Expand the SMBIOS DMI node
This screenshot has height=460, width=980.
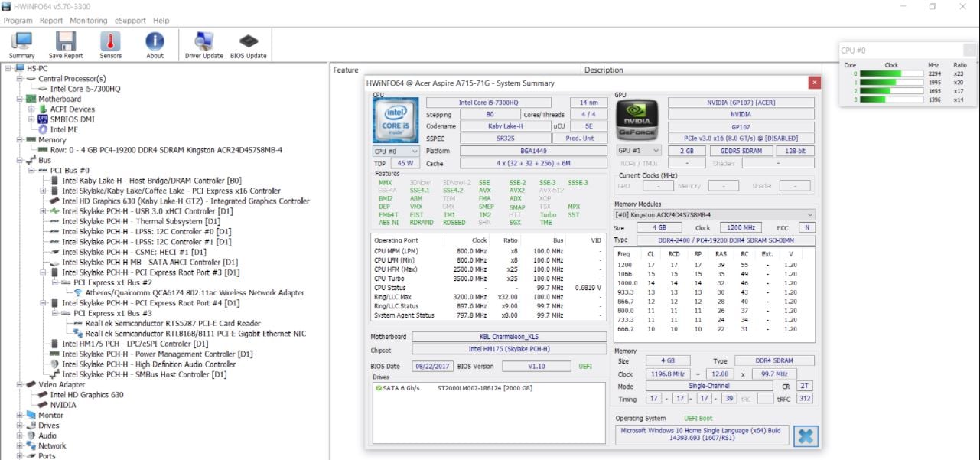(x=32, y=119)
